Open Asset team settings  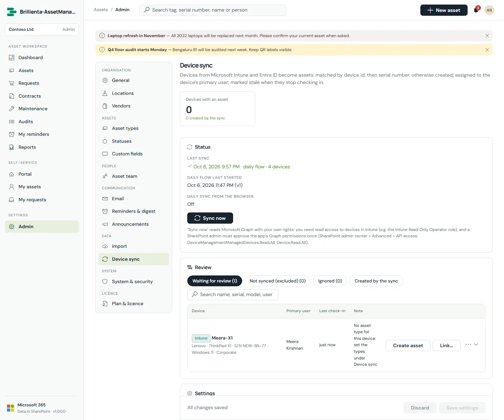coord(134,176)
